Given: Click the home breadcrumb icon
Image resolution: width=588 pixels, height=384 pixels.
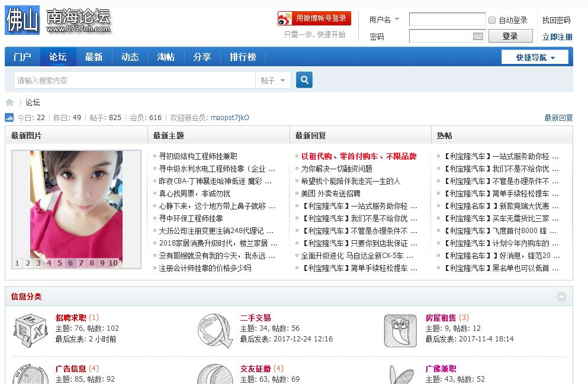Looking at the screenshot, I should [x=9, y=102].
